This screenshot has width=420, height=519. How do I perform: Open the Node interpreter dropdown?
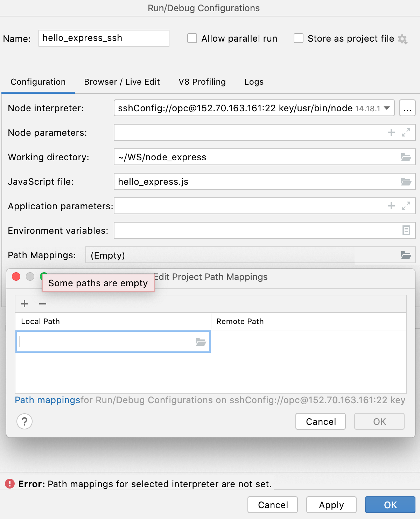(x=386, y=108)
